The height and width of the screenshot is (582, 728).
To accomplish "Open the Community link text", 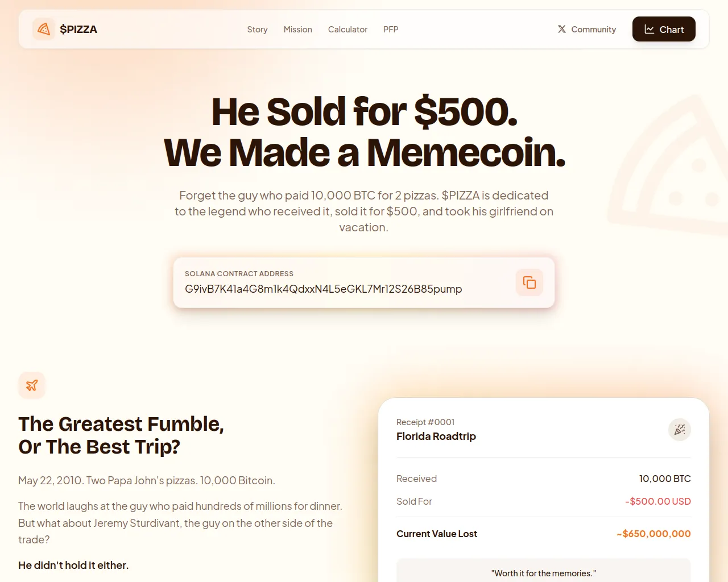I will tap(593, 30).
